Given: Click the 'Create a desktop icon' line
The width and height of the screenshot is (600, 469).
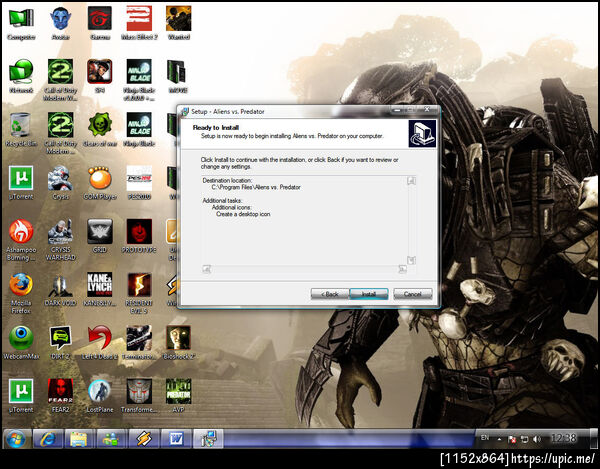Looking at the screenshot, I should pyautogui.click(x=243, y=214).
